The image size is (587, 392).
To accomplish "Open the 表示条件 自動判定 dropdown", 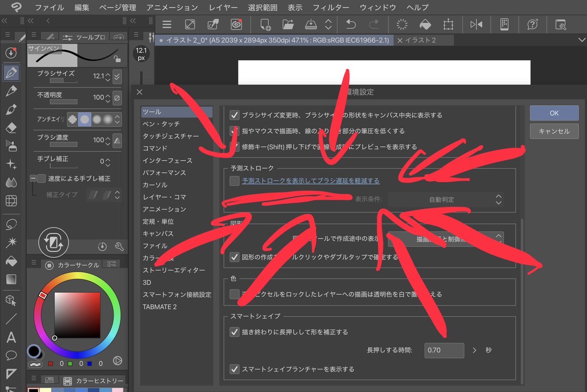I will [x=446, y=199].
